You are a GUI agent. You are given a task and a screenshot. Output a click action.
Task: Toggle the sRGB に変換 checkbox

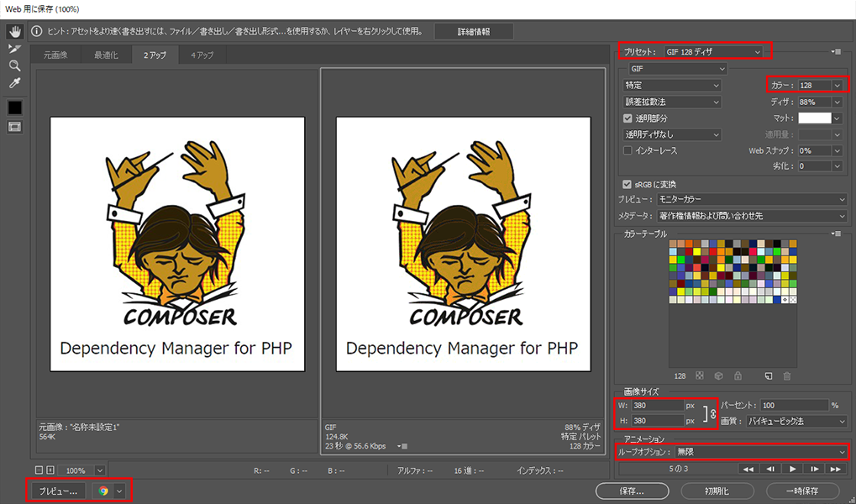pos(628,185)
